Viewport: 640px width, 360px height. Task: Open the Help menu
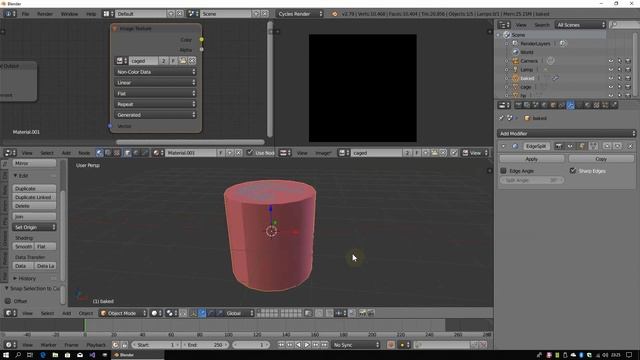91,14
